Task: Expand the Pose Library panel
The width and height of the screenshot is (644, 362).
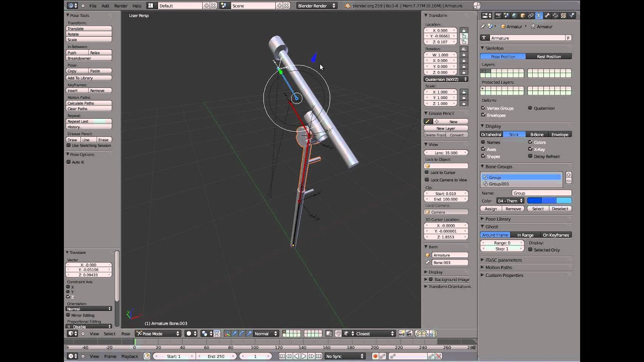Action: [x=498, y=219]
